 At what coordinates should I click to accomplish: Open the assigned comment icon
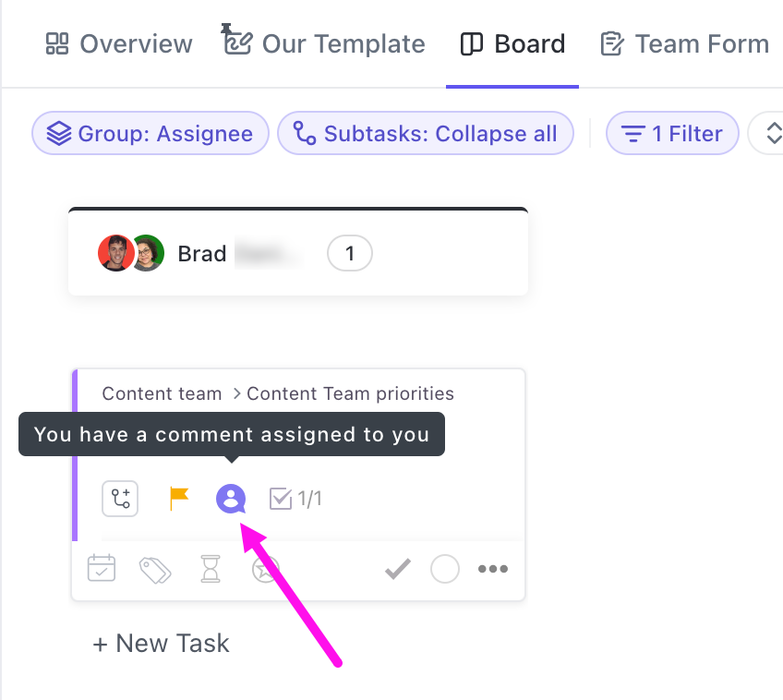point(231,500)
